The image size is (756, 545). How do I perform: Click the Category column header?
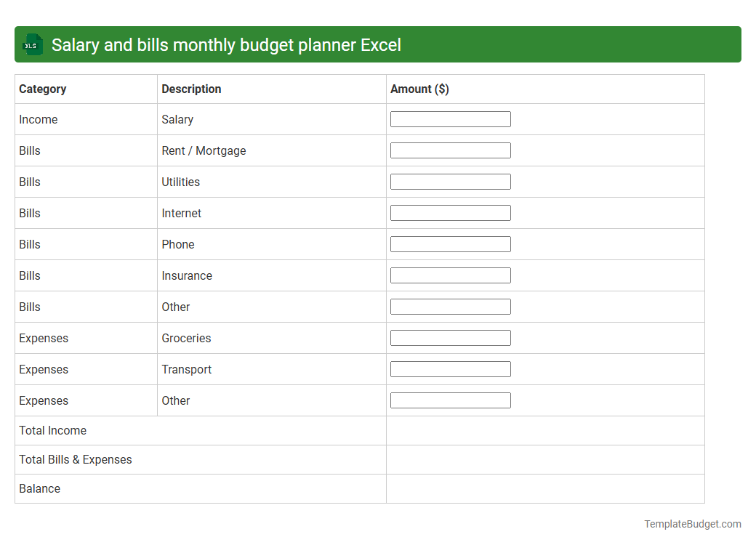pos(43,89)
